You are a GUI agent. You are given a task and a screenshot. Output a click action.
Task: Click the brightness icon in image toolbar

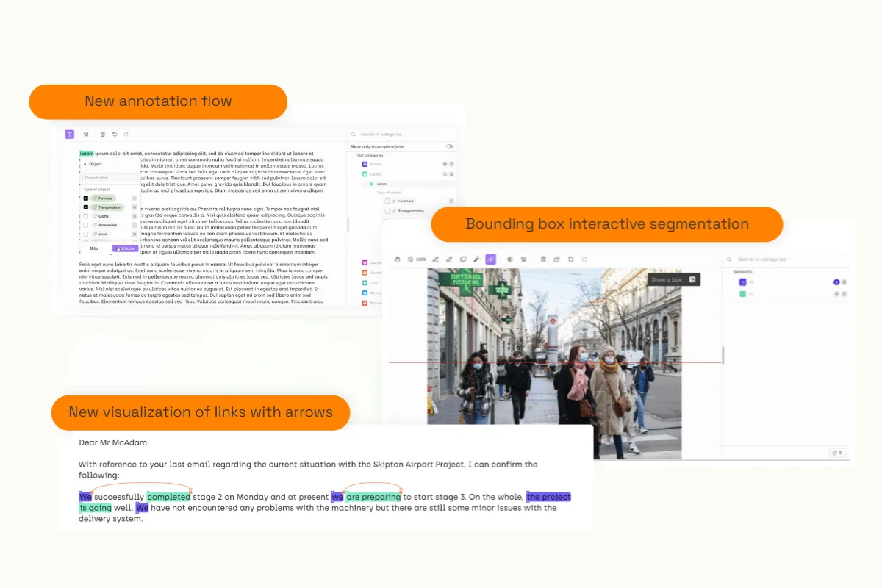click(x=510, y=259)
